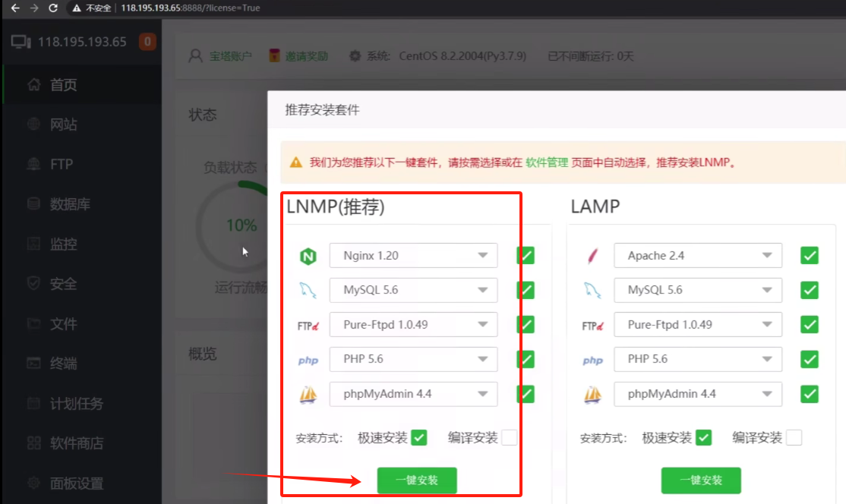The width and height of the screenshot is (846, 504).
Task: Open 软件商店 software store in sidebar
Action: [82, 443]
